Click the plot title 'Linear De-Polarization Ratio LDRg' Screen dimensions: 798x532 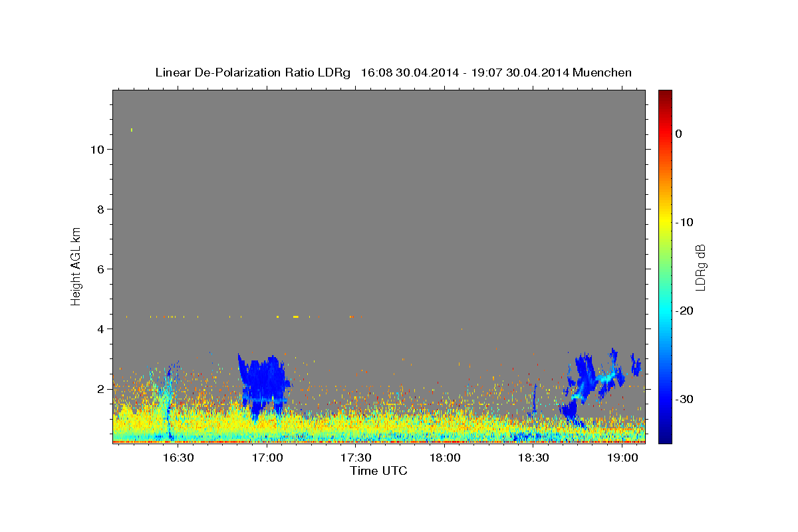(253, 72)
